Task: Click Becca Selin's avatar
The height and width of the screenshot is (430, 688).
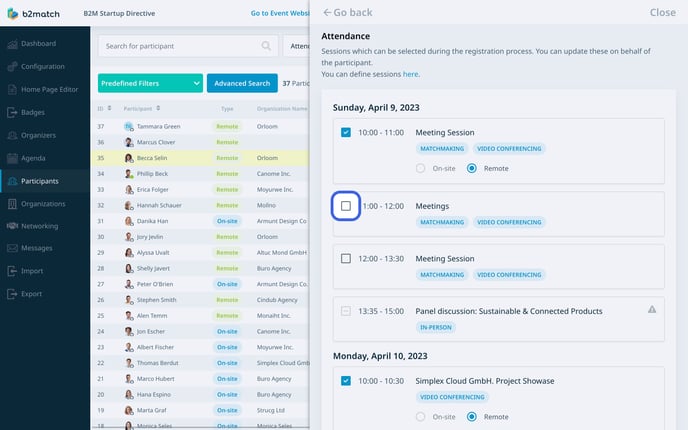Action: (x=129, y=158)
